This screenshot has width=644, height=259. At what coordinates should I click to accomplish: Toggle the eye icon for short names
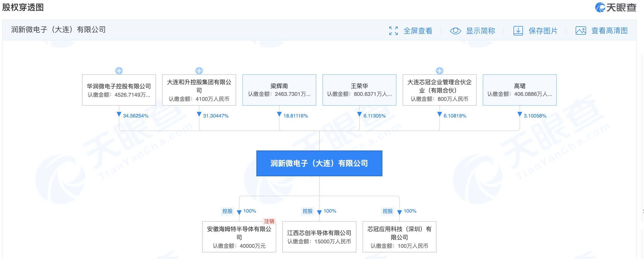[x=456, y=31]
